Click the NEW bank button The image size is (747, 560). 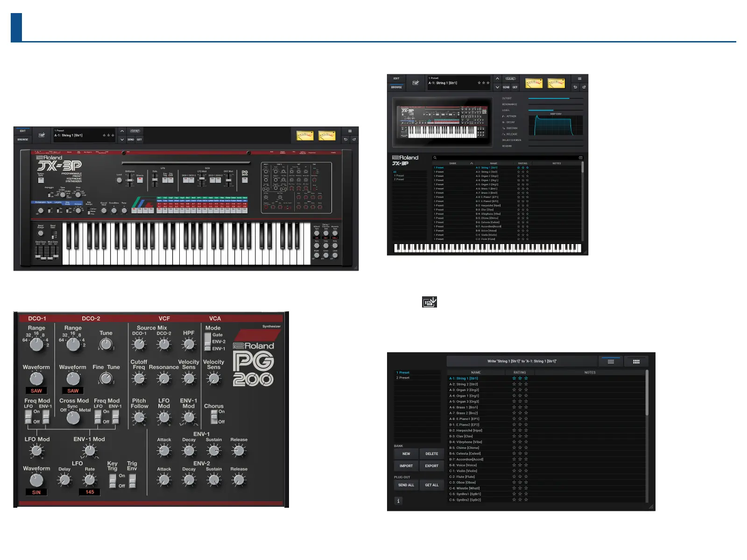406,454
